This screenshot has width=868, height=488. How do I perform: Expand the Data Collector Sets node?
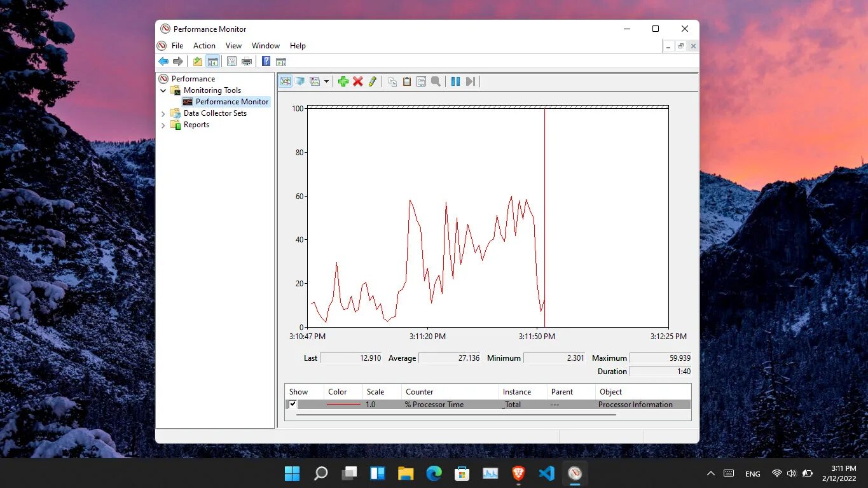(163, 113)
